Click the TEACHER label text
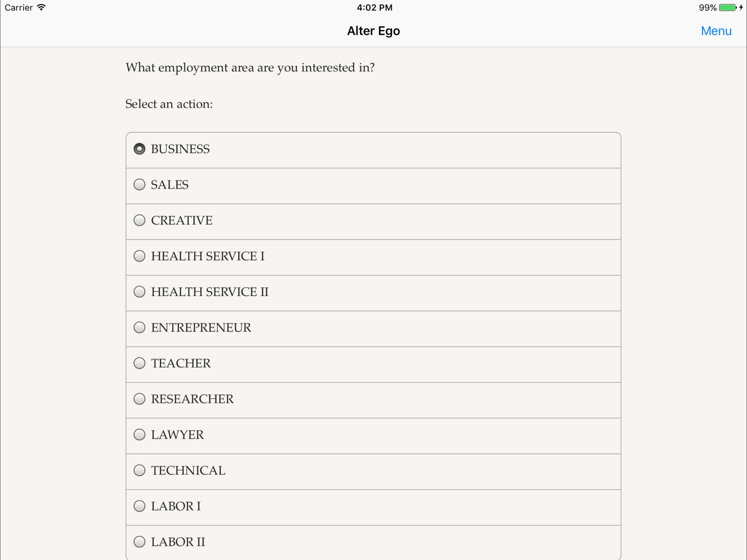 click(x=181, y=363)
